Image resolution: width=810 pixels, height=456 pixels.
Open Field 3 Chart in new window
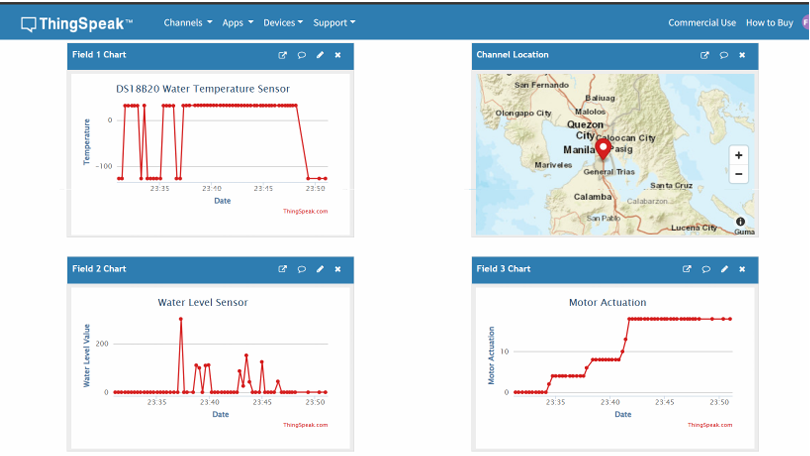(x=687, y=269)
